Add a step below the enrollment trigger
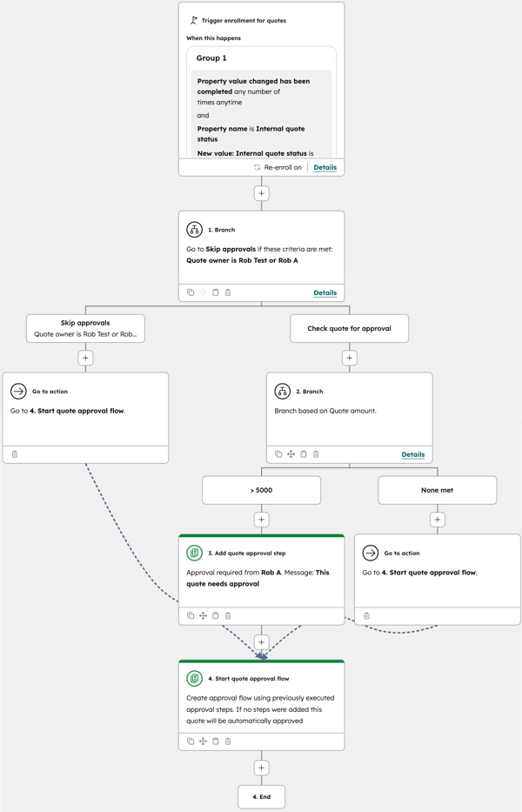522x812 pixels. tap(261, 193)
